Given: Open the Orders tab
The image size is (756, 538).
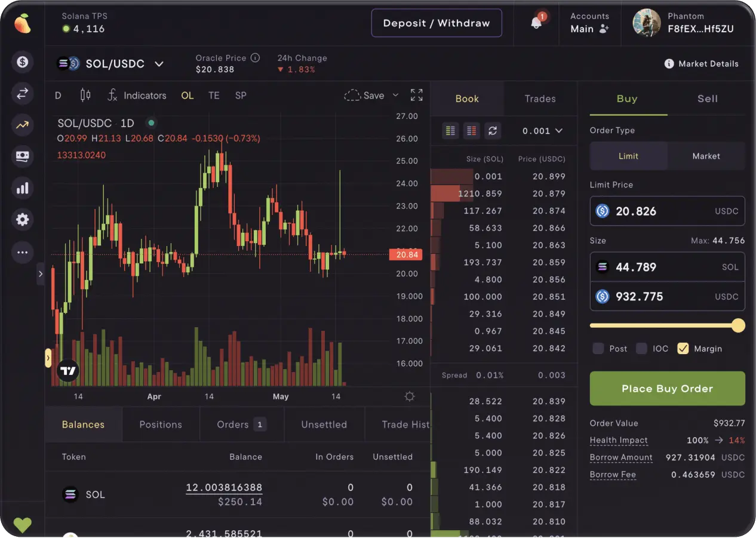Looking at the screenshot, I should pyautogui.click(x=242, y=425).
